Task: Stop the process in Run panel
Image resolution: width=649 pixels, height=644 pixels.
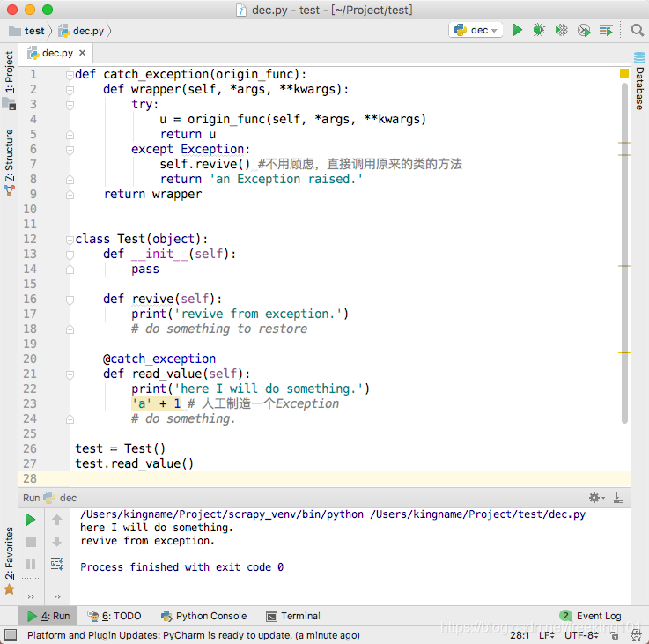Action: pyautogui.click(x=31, y=542)
